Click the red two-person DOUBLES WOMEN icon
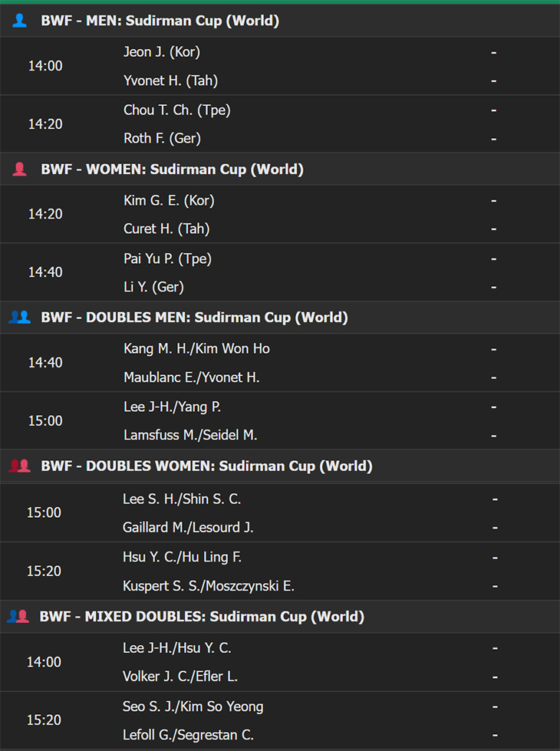 pos(20,466)
